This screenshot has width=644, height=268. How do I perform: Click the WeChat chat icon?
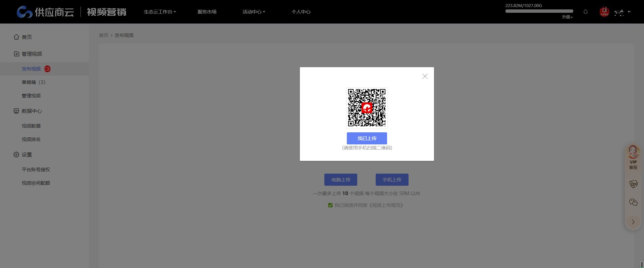tap(633, 202)
